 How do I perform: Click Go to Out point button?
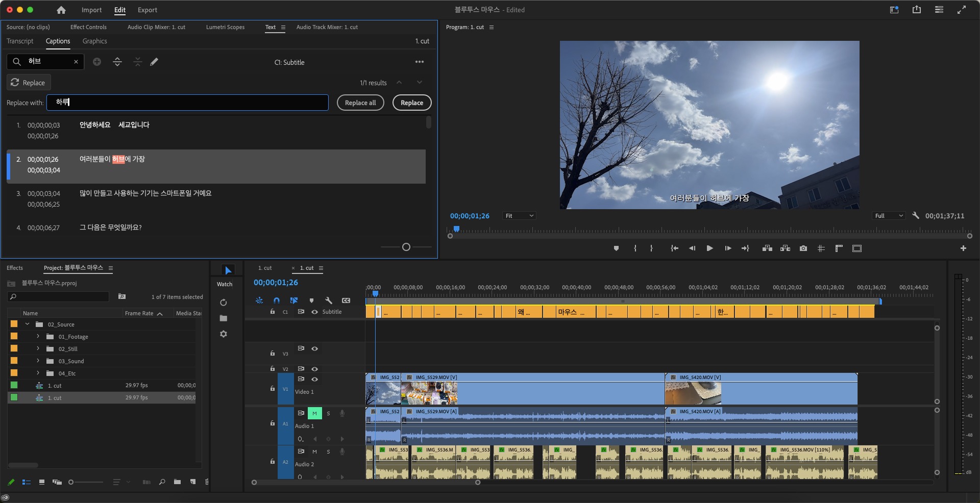(745, 248)
